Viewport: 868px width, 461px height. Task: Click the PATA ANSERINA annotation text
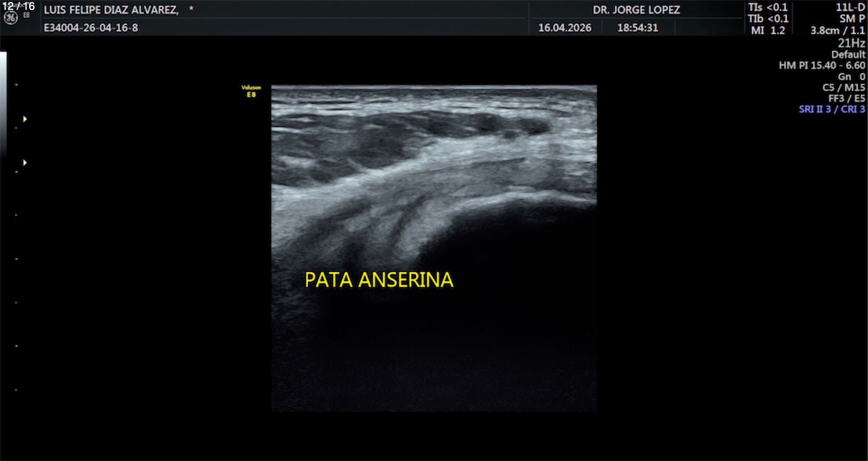point(379,280)
